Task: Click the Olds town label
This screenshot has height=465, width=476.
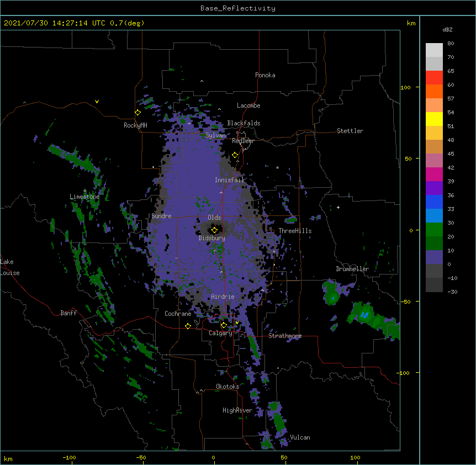Action: tap(214, 218)
